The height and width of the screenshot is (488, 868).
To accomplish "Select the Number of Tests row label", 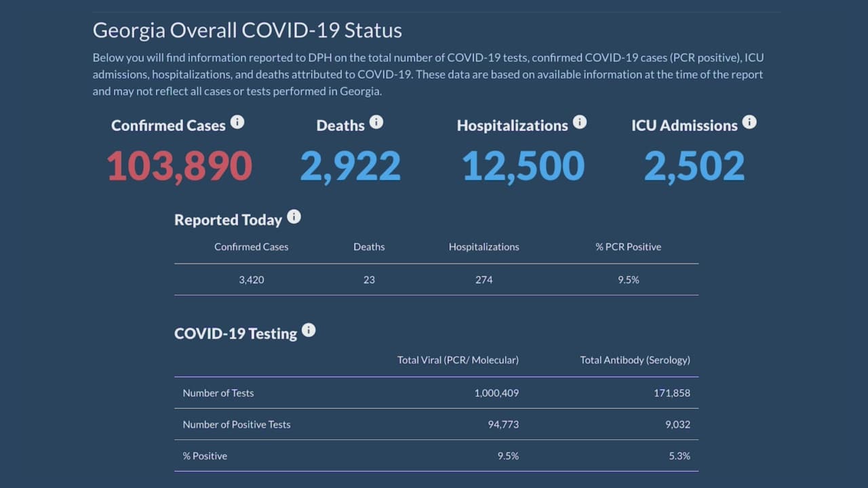I will 218,393.
